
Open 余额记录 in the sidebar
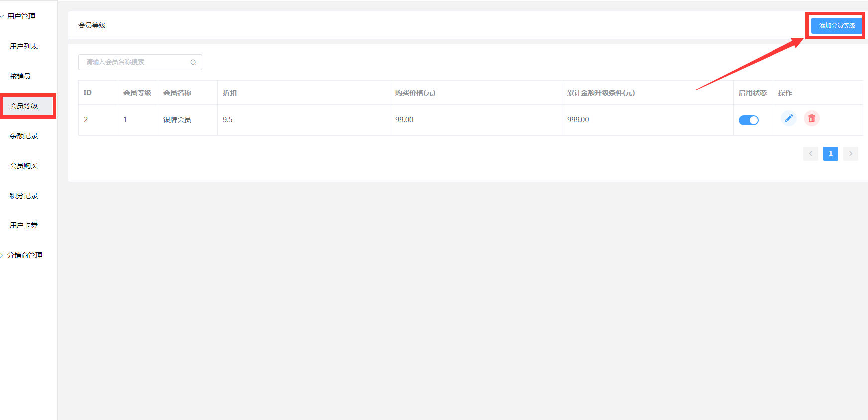coord(24,136)
